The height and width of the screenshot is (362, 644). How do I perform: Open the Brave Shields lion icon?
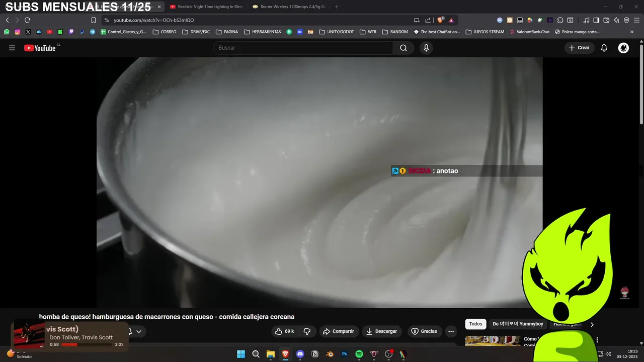click(x=440, y=20)
